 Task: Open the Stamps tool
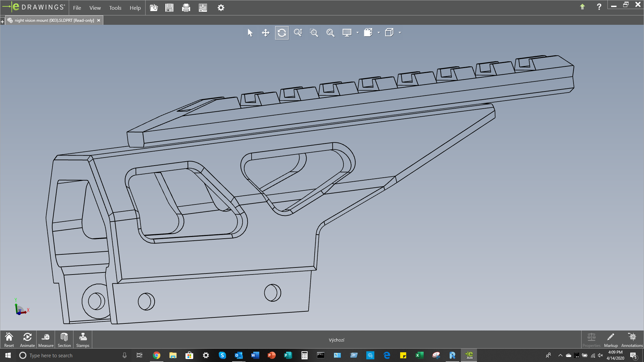tap(83, 340)
